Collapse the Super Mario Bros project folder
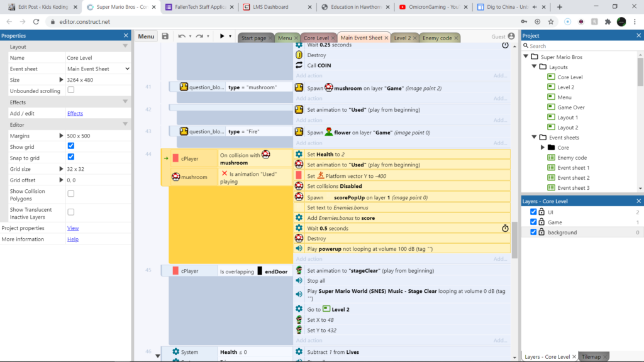 526,57
